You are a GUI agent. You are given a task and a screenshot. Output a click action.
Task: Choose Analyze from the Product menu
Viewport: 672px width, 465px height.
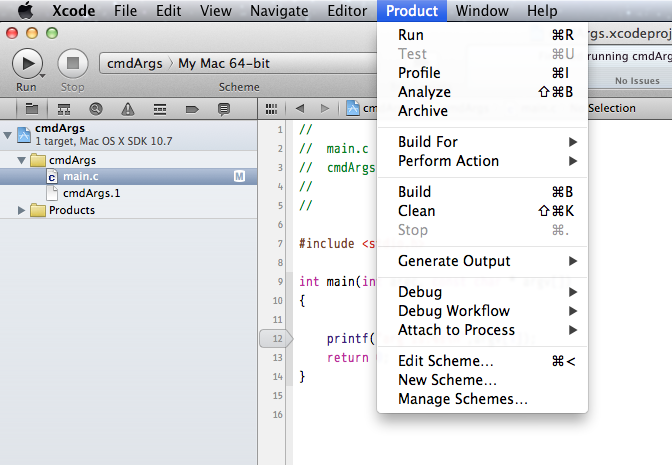tap(482, 92)
